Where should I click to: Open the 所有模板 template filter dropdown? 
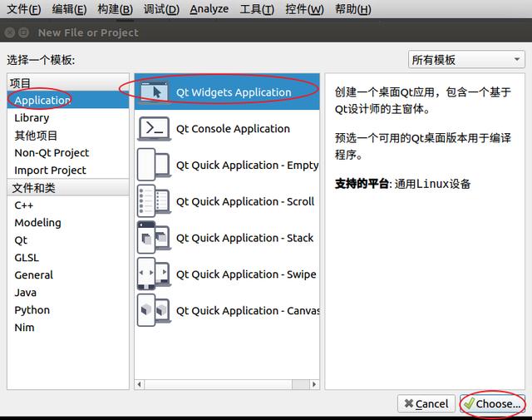pyautogui.click(x=466, y=60)
